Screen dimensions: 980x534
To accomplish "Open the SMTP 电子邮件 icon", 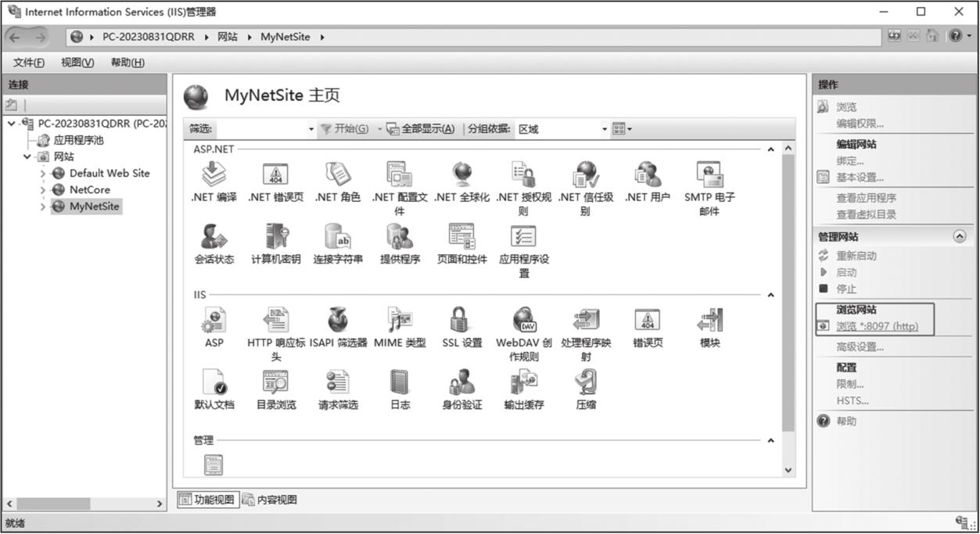I will tap(709, 174).
